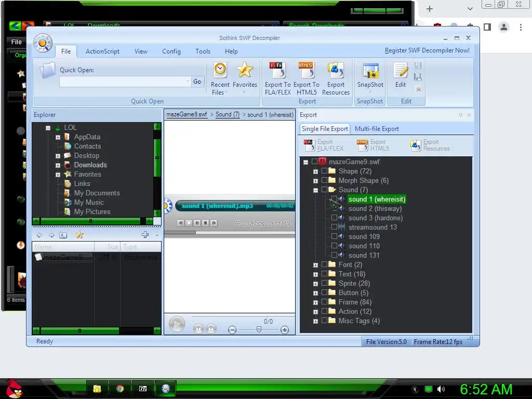Open the Edit tool in ribbon
Screen dimensions: 532x399
(401, 75)
